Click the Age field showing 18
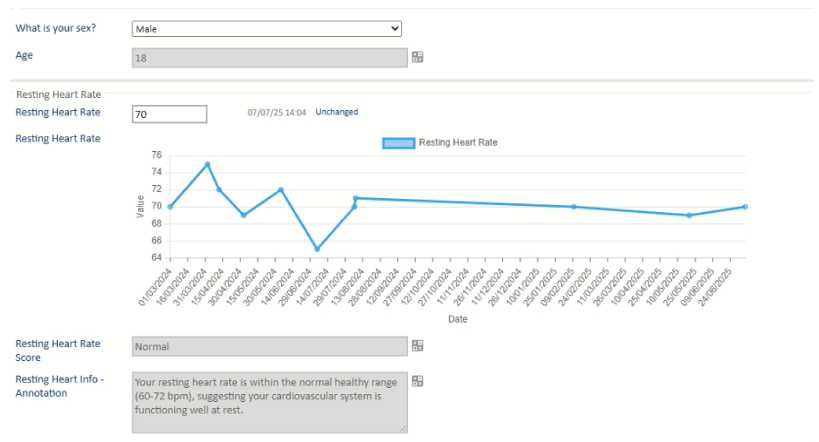 (269, 57)
